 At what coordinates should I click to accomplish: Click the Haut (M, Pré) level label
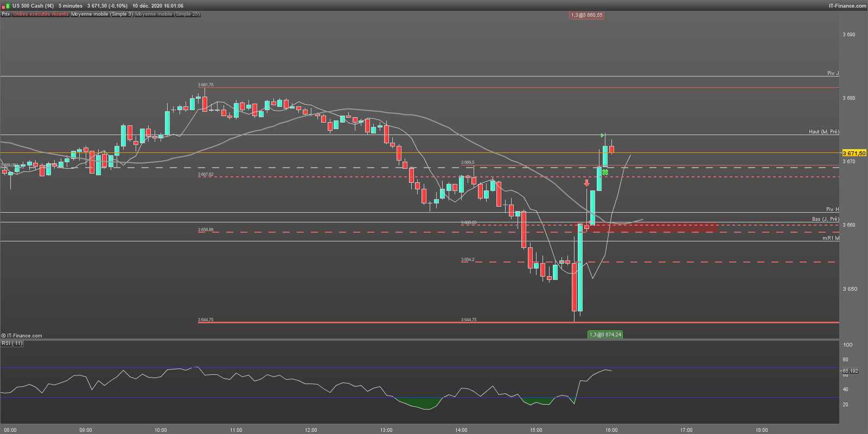(824, 132)
